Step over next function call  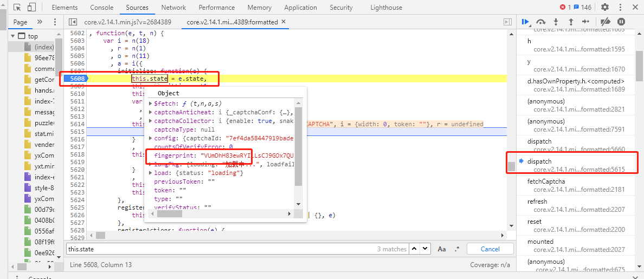coord(541,22)
